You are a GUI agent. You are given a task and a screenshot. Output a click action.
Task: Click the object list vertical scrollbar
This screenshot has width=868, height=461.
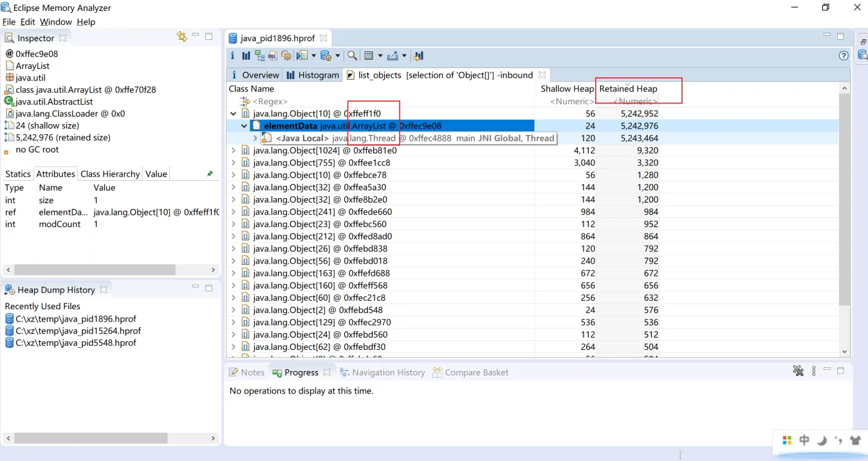pyautogui.click(x=845, y=198)
